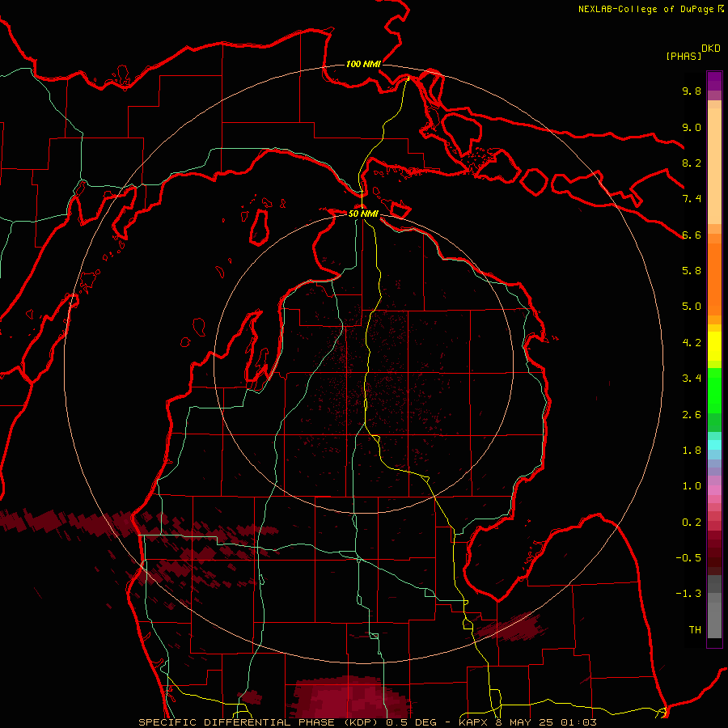Click the 5.8 scale value

(x=692, y=271)
